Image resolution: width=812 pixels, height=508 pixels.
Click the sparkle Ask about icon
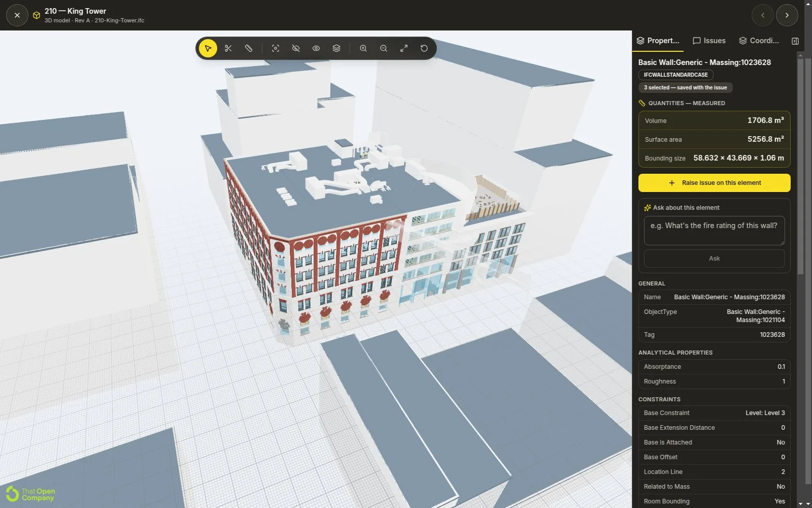647,208
